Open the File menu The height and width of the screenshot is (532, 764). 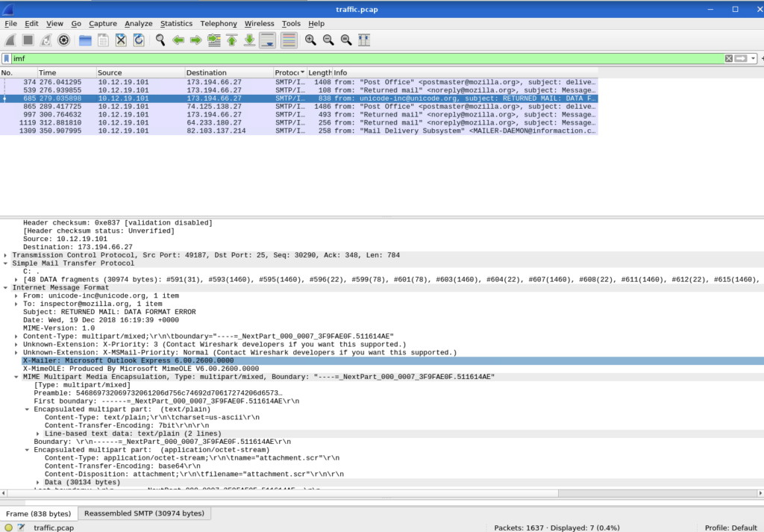pos(10,23)
